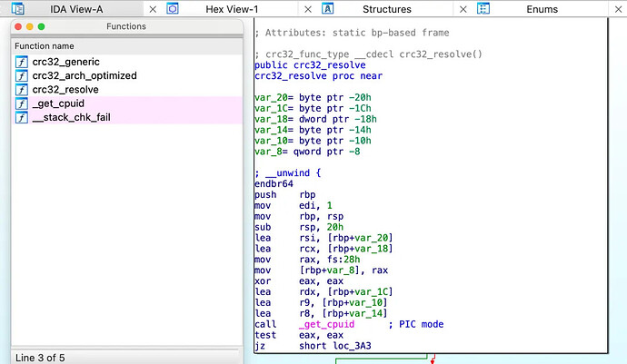This screenshot has height=364, width=627.
Task: Close the IDA View-A tab
Action: click(x=153, y=9)
